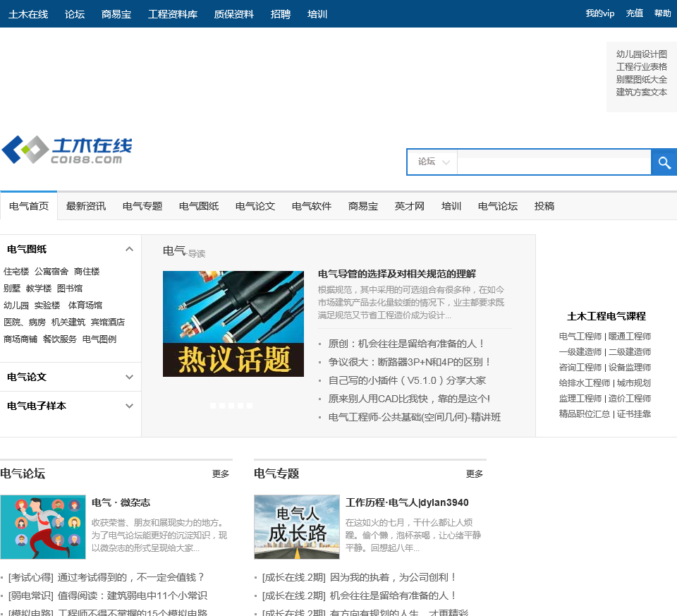Open 论坛 in top navigation bar
The width and height of the screenshot is (677, 616).
click(x=75, y=14)
